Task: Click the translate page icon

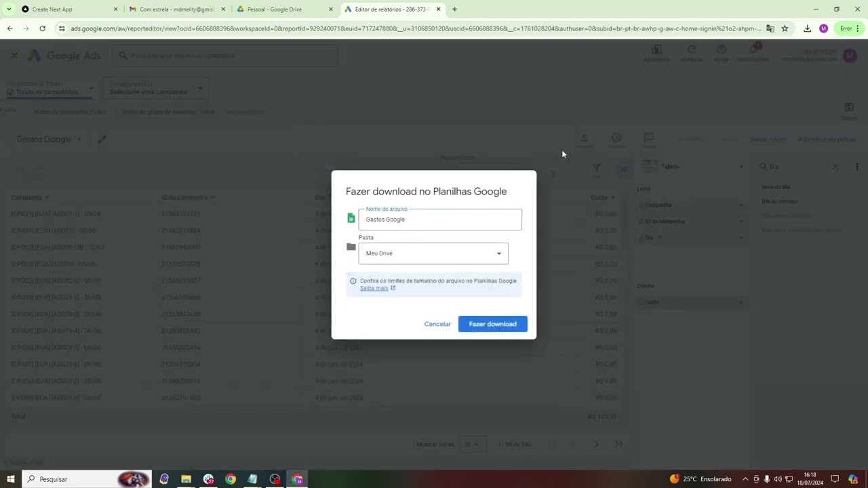Action: (x=770, y=28)
